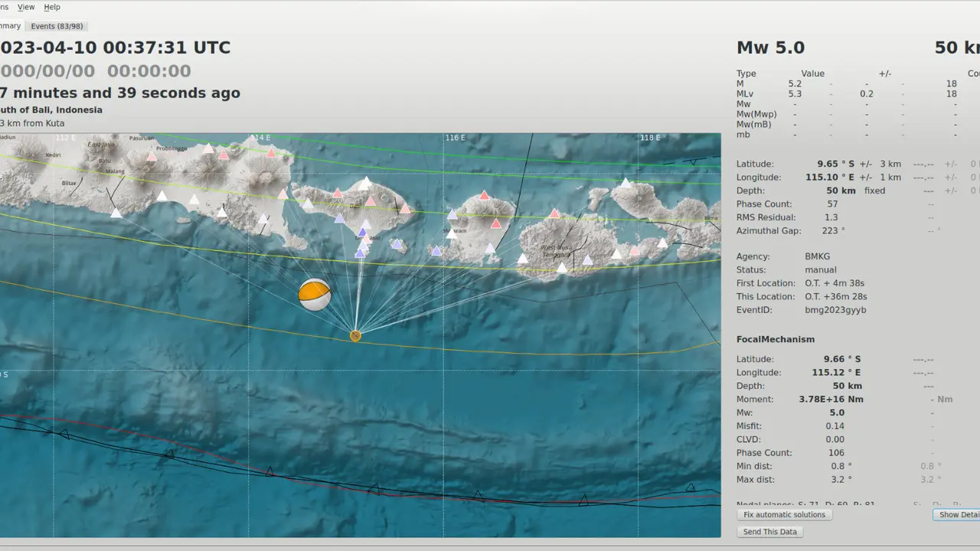Select the leftmost white station triangle south of Blitar
980x551 pixels.
point(116,213)
